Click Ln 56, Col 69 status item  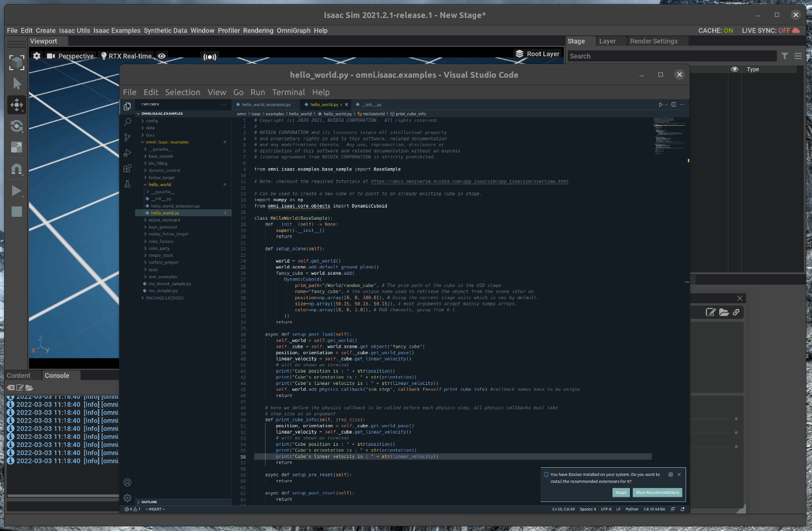point(563,509)
